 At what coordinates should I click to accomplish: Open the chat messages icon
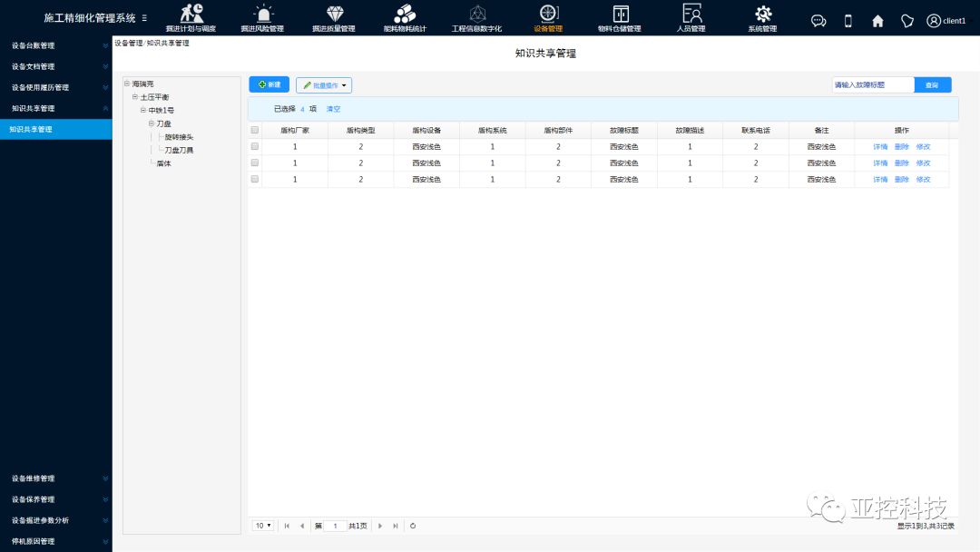point(818,21)
